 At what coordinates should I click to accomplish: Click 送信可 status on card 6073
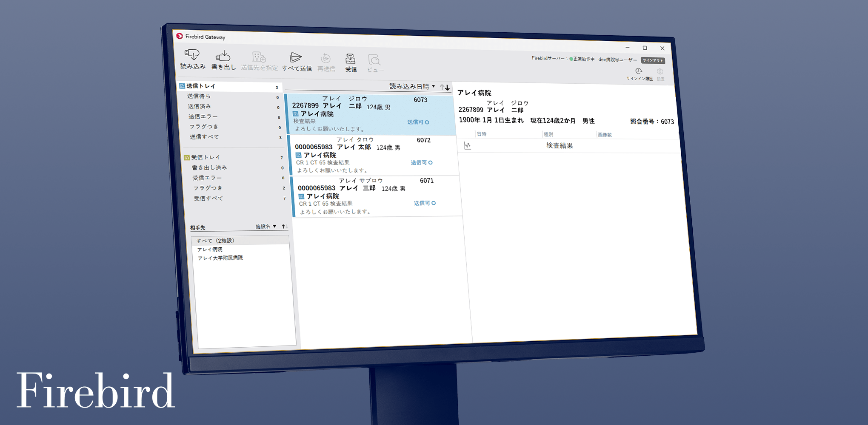point(418,122)
